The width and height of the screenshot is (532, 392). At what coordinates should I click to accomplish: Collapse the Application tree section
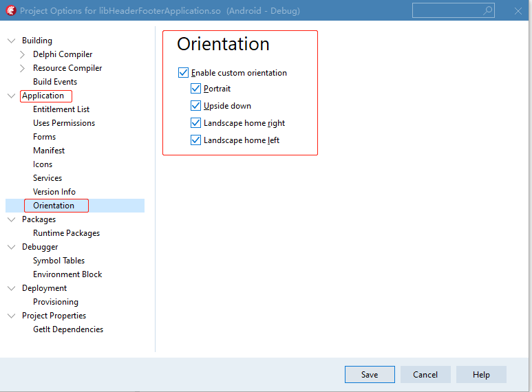coord(11,96)
